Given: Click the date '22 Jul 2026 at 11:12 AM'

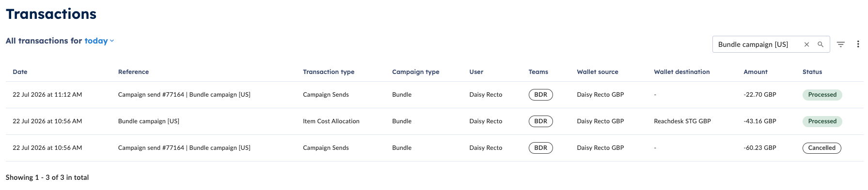Looking at the screenshot, I should (x=47, y=95).
